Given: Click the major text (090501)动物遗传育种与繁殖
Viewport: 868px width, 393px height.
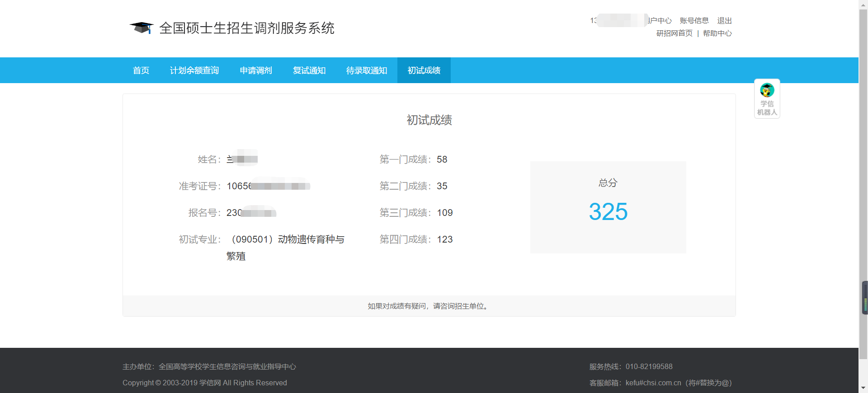Looking at the screenshot, I should point(286,248).
